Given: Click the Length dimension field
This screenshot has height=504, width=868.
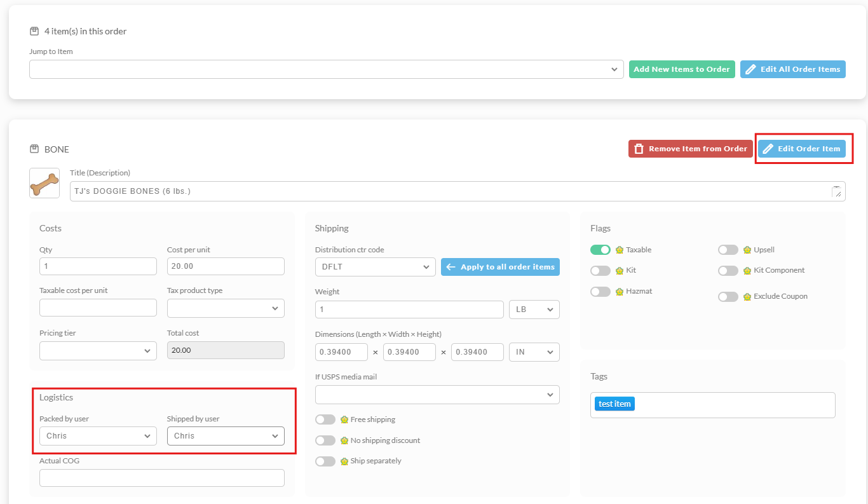Looking at the screenshot, I should (x=341, y=352).
